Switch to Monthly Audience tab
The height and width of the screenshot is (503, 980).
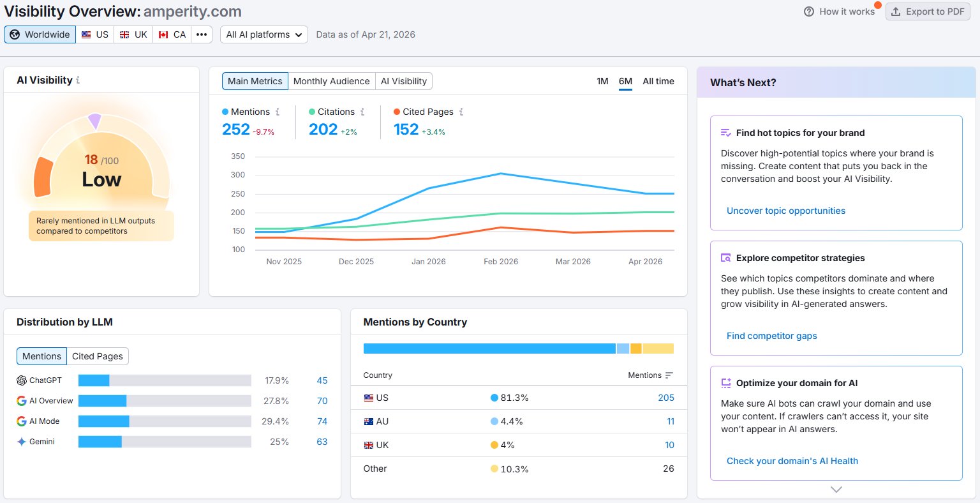point(331,81)
